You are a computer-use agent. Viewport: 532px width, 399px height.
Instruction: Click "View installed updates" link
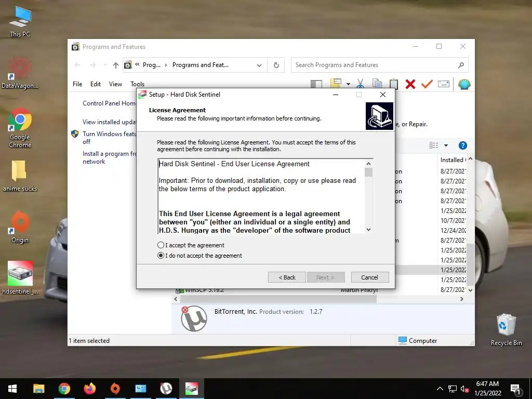tap(109, 122)
